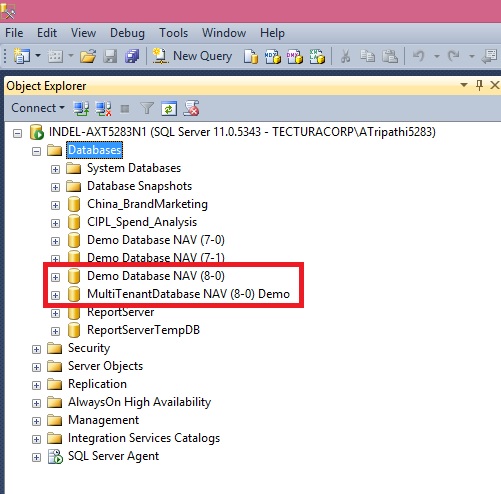The width and height of the screenshot is (501, 494).
Task: Open dropdown arrow next to New Project icon
Action: [x=38, y=55]
